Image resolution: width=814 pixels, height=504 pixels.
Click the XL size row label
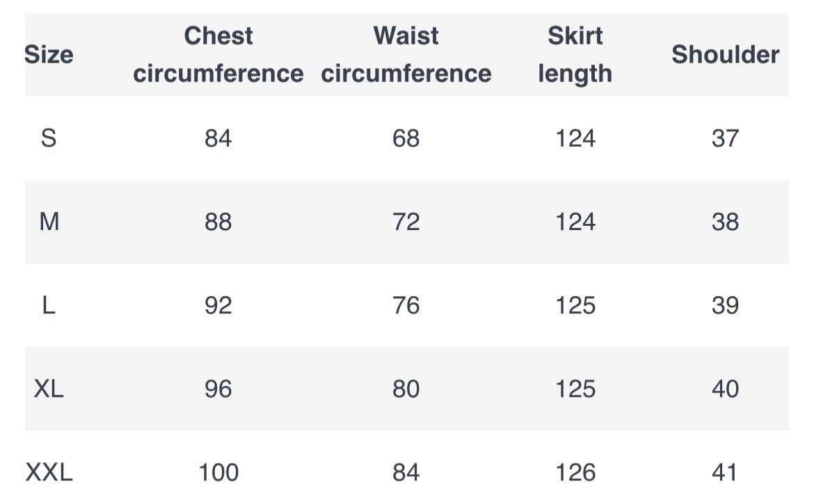pos(49,389)
